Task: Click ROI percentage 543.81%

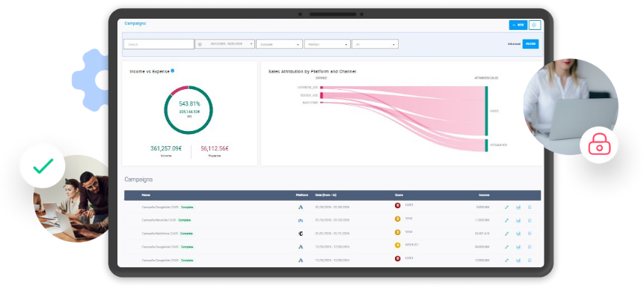Action: coord(189,104)
